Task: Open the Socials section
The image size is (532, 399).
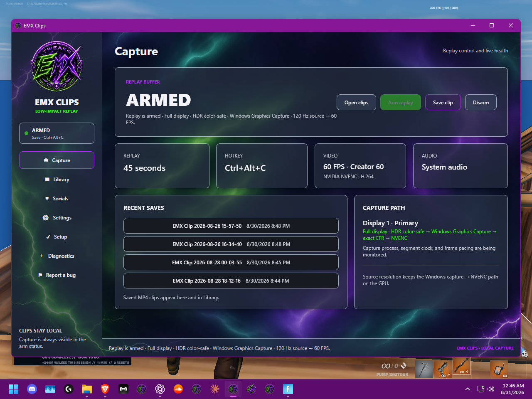Action: click(57, 199)
